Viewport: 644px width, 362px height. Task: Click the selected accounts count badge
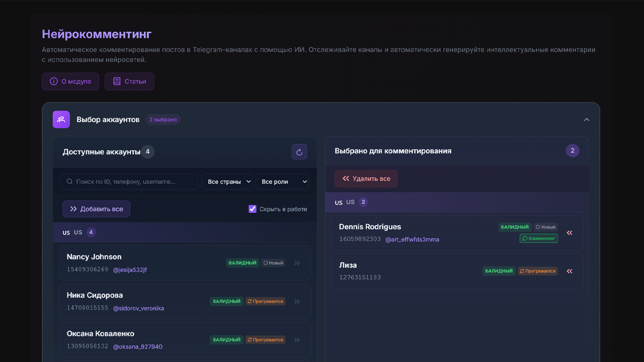[573, 151]
